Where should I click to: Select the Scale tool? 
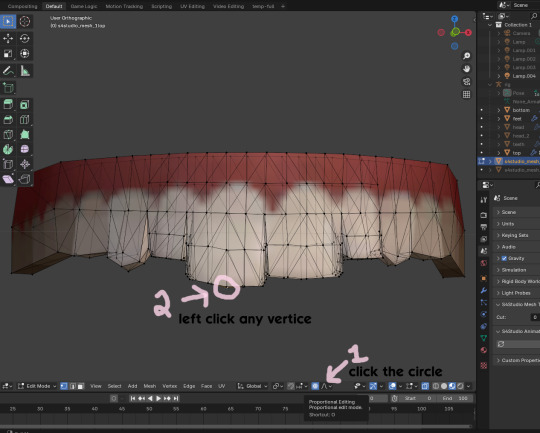pyautogui.click(x=8, y=54)
